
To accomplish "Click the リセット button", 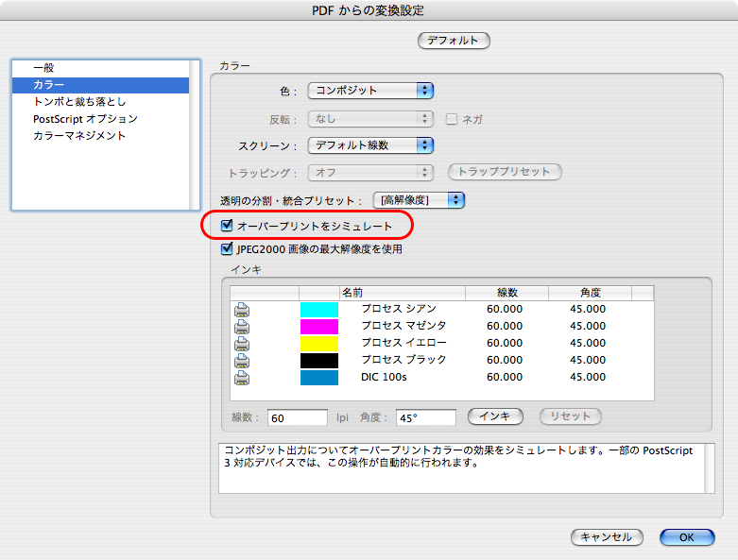I will [x=571, y=416].
